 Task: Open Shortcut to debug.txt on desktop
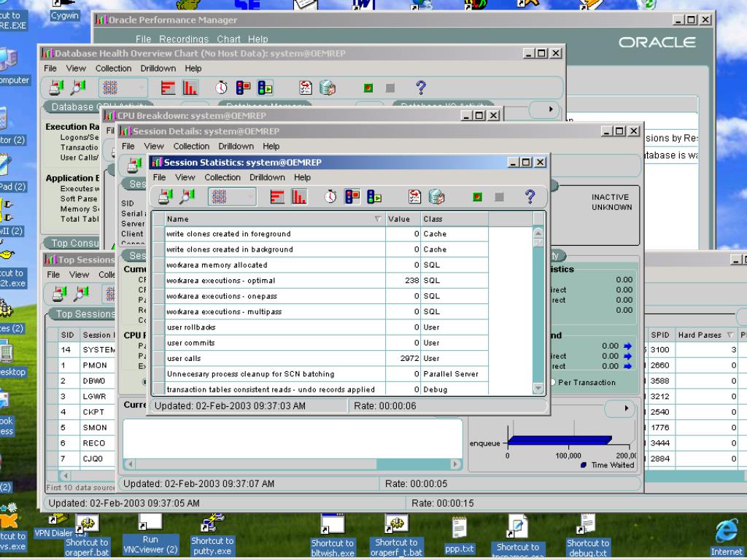click(588, 536)
